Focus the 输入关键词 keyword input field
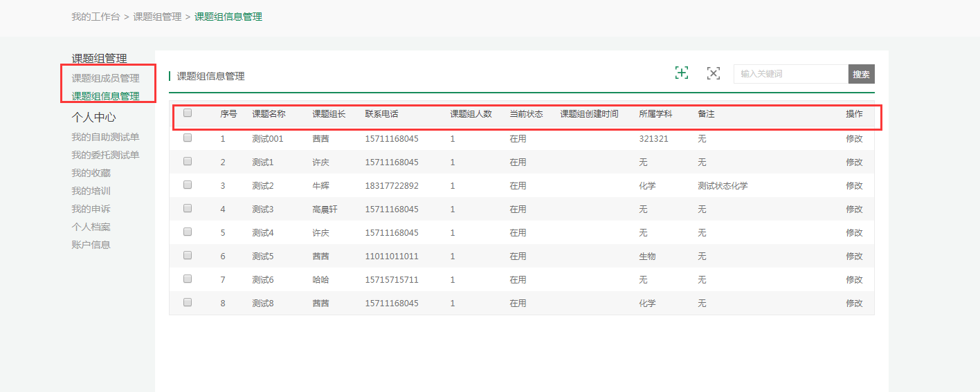The width and height of the screenshot is (980, 392). point(791,74)
